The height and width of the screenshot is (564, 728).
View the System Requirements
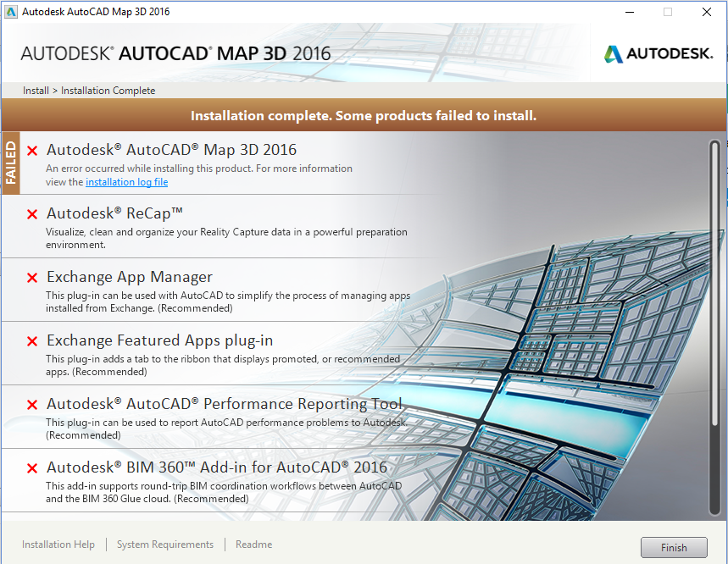pos(164,545)
